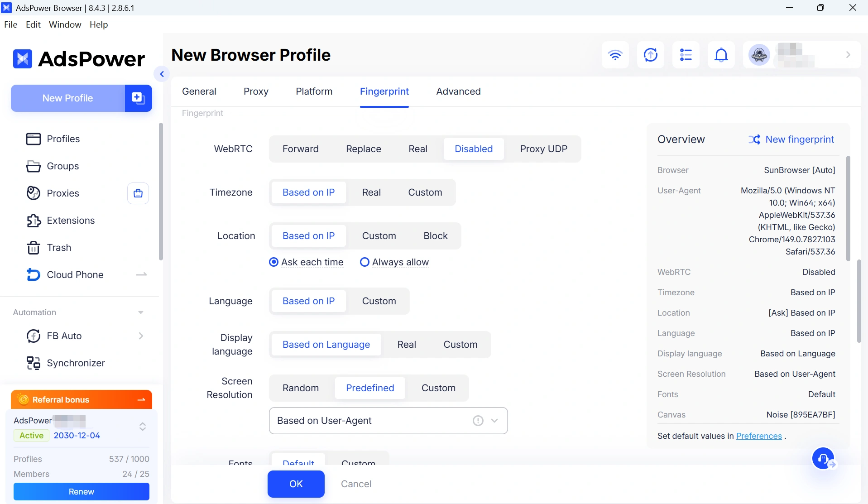
Task: Set Location to Block
Action: [x=435, y=236]
